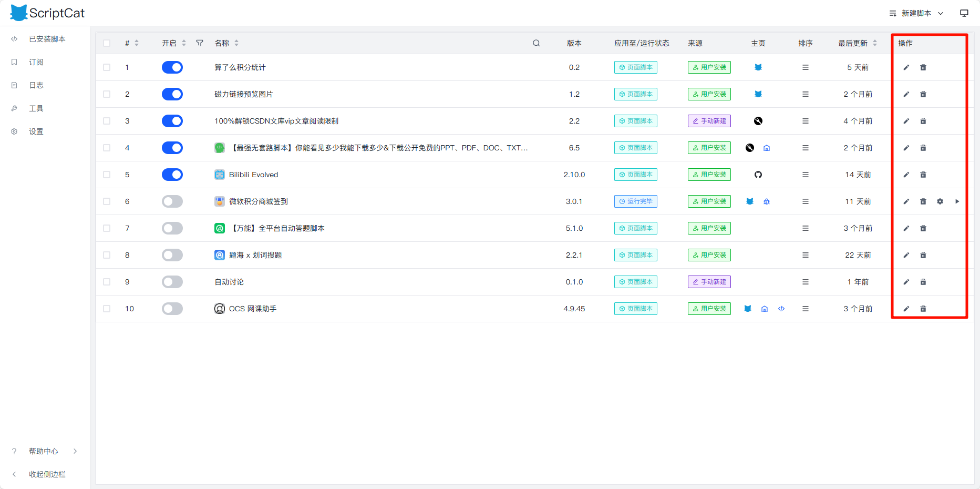Click the search icon in name column
This screenshot has width=980, height=489.
(x=536, y=43)
